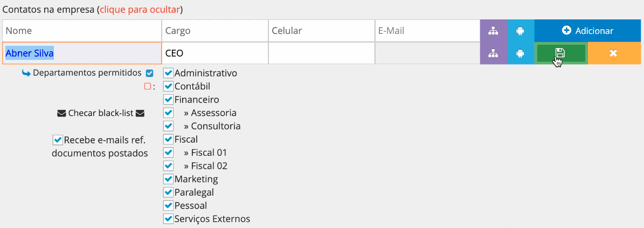Click the purple org-chart icon in the top row
Screen dimensions: 644x228
coord(493,31)
